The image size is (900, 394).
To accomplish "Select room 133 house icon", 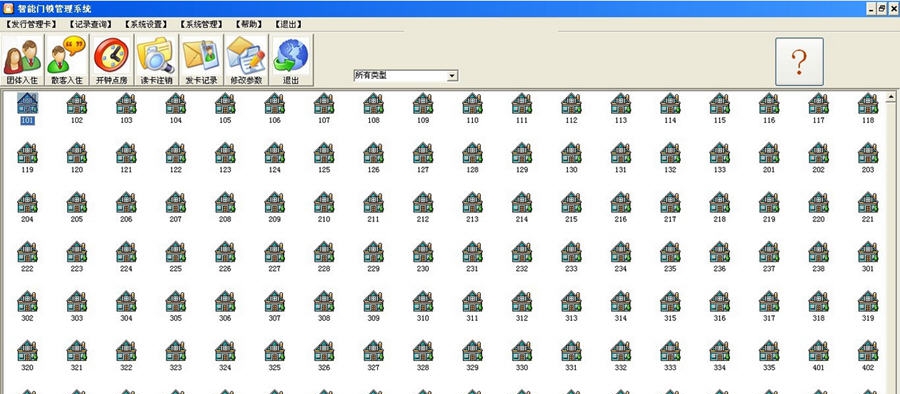I will 719,153.
